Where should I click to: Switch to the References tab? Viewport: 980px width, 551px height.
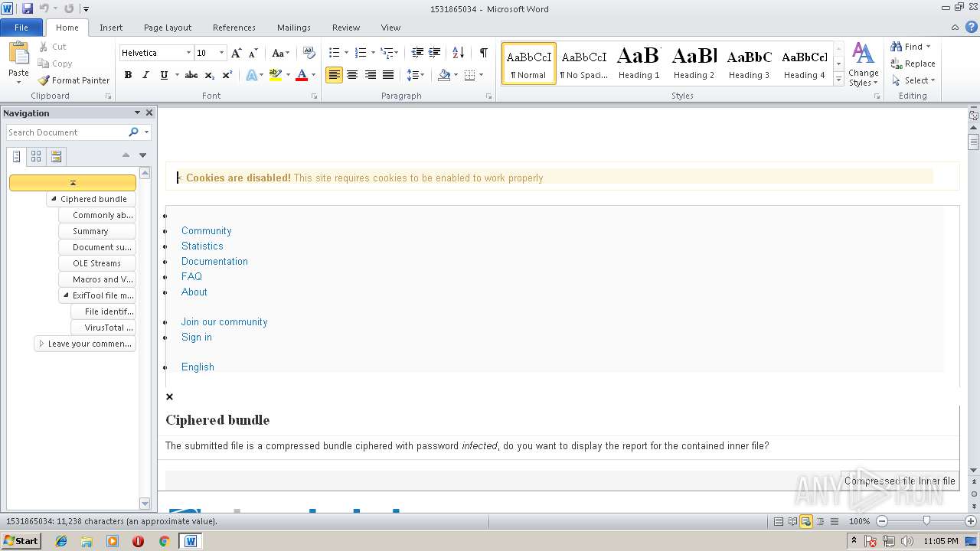click(234, 28)
